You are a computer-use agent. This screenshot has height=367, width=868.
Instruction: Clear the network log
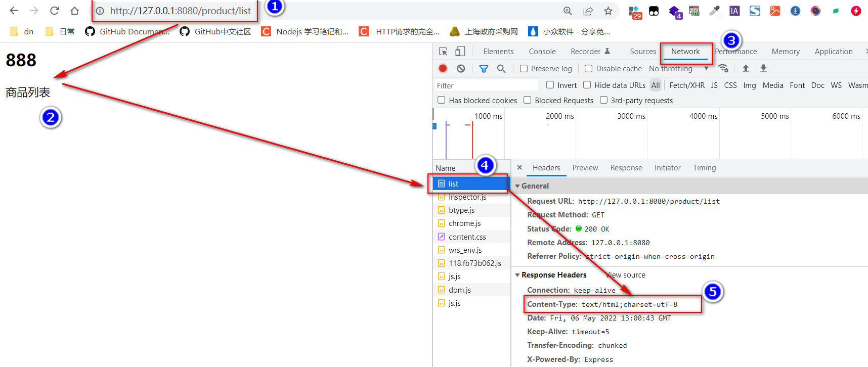(x=461, y=68)
